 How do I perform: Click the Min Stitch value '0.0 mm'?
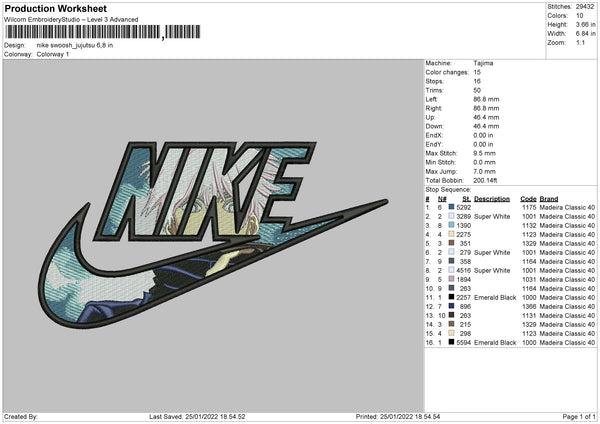pos(484,162)
